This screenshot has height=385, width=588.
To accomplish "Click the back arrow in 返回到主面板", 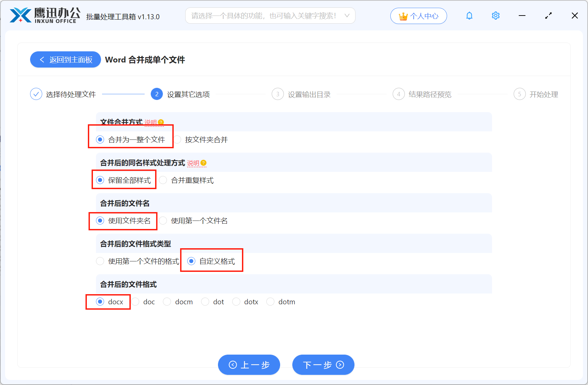I will click(x=42, y=59).
